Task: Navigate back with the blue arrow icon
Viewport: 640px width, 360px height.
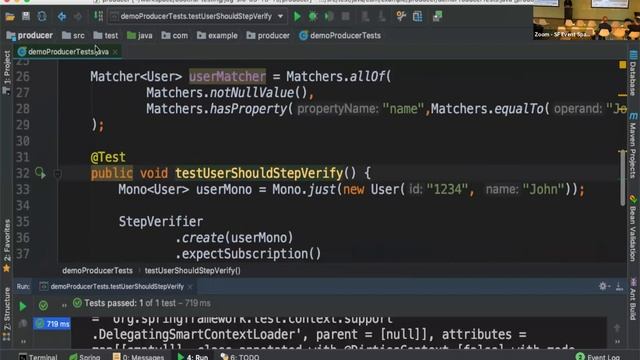Action: [62, 17]
